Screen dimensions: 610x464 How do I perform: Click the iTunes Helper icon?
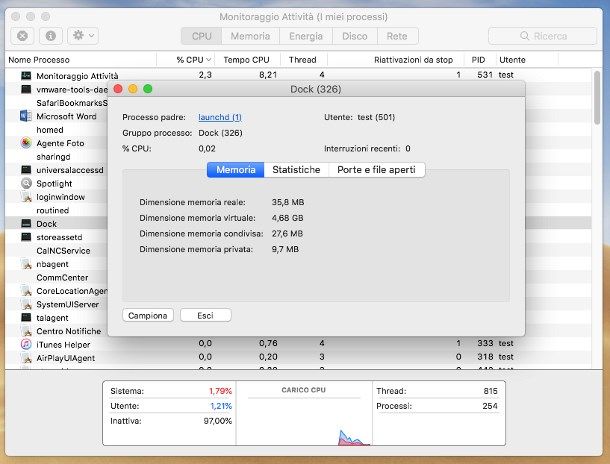coord(26,344)
